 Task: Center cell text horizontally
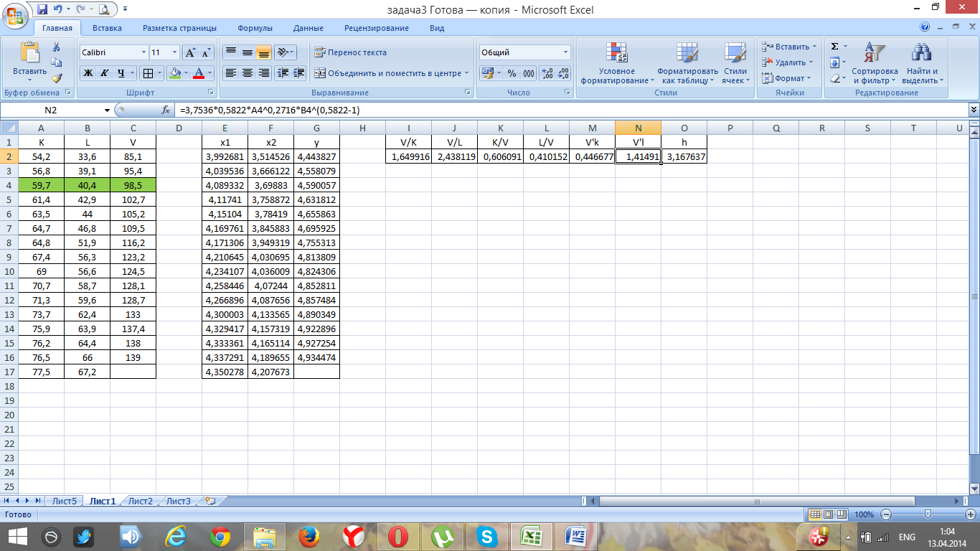(x=247, y=73)
